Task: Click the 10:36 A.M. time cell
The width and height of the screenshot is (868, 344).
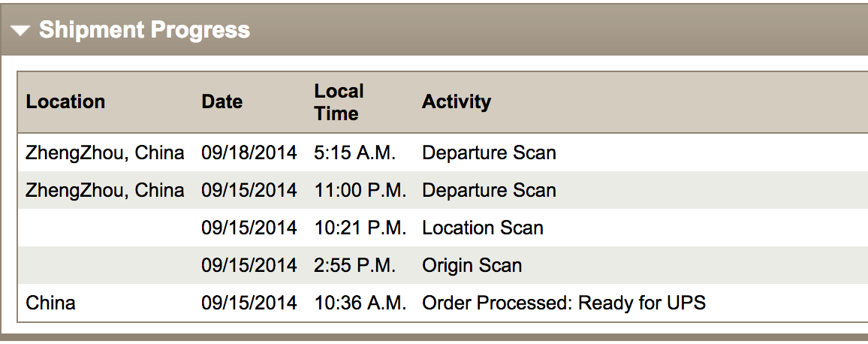Action: (360, 303)
